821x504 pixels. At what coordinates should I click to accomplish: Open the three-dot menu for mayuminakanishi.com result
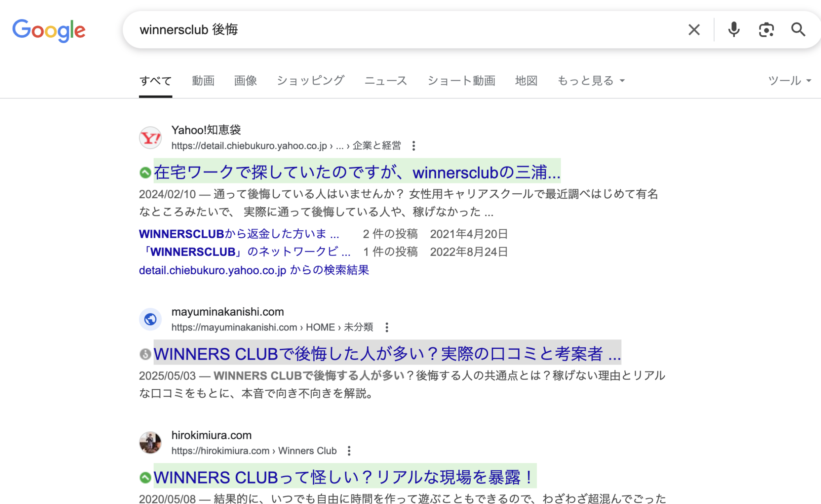coord(386,327)
